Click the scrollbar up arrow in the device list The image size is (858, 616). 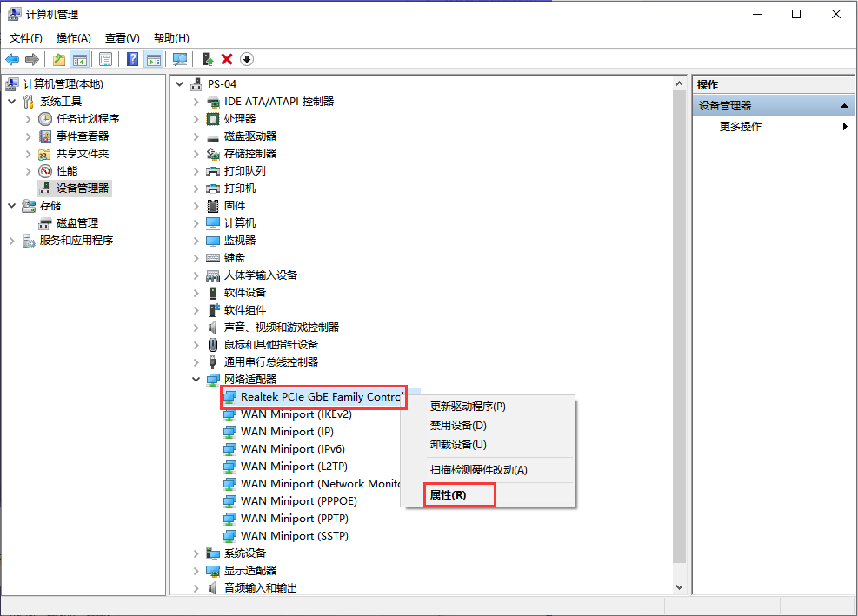point(679,83)
